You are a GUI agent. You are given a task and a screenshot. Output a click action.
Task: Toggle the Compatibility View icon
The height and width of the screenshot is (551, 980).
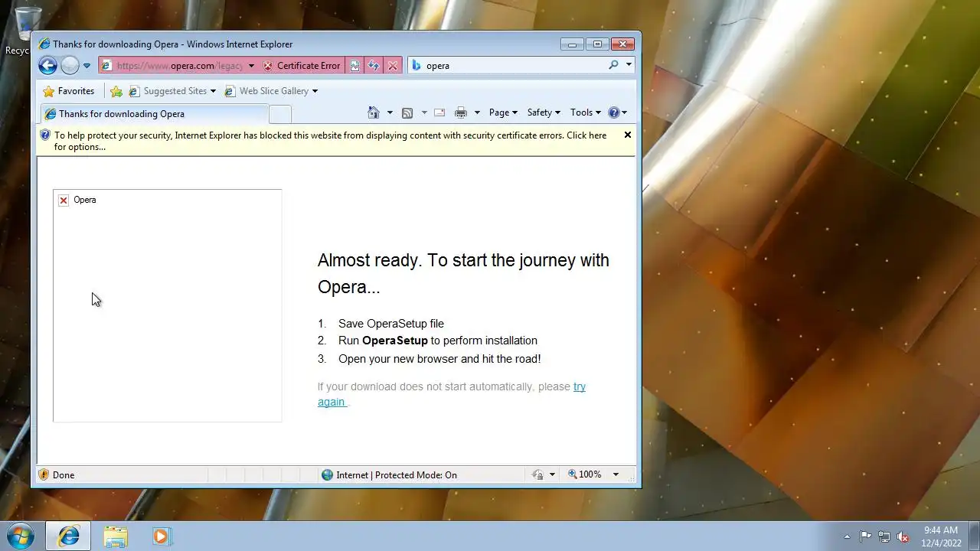354,66
